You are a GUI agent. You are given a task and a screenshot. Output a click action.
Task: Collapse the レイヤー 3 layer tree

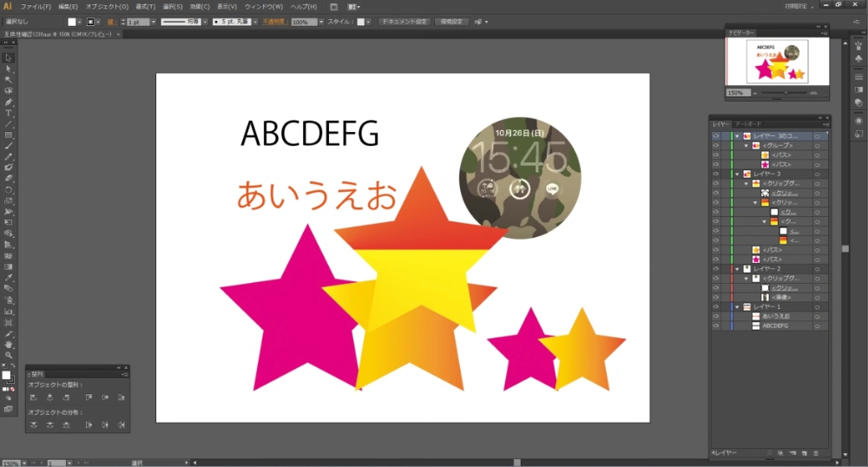[737, 174]
